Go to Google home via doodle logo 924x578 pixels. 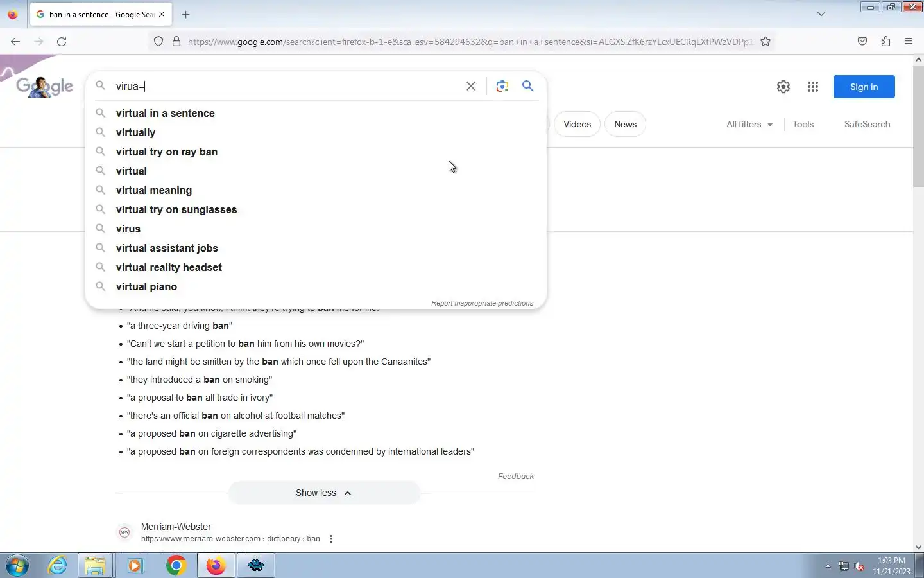(x=44, y=86)
